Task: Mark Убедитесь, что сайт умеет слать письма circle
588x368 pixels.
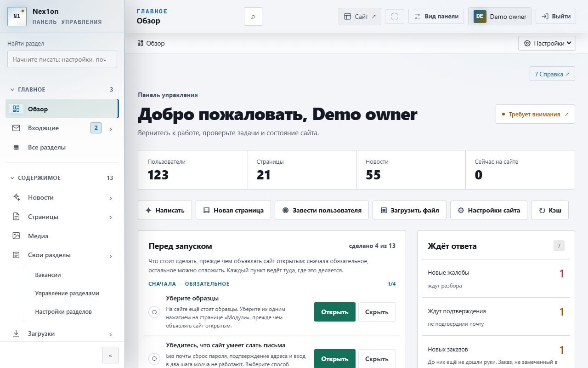Action: (154, 359)
